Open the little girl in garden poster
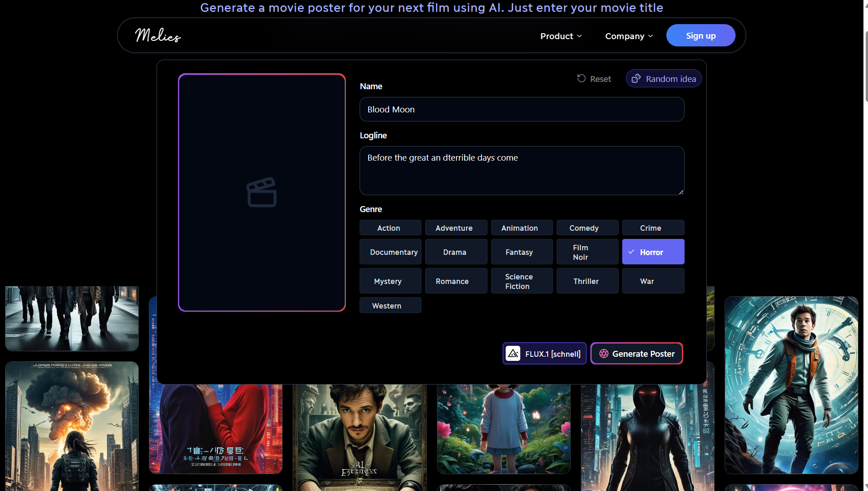This screenshot has width=868, height=491. click(x=503, y=429)
